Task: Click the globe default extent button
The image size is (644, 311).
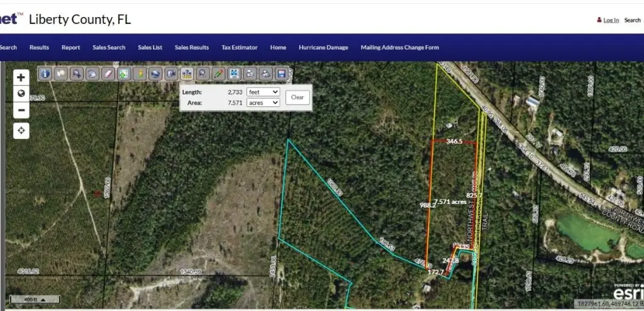Action: pyautogui.click(x=21, y=94)
